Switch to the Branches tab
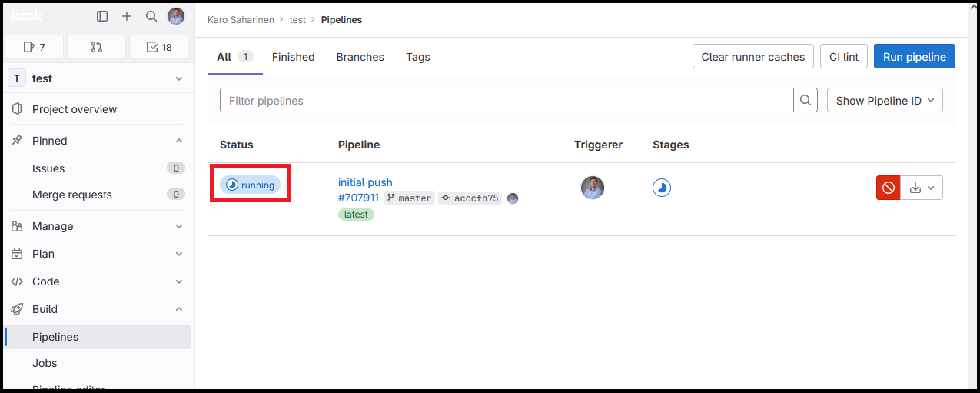This screenshot has width=980, height=393. (x=360, y=57)
